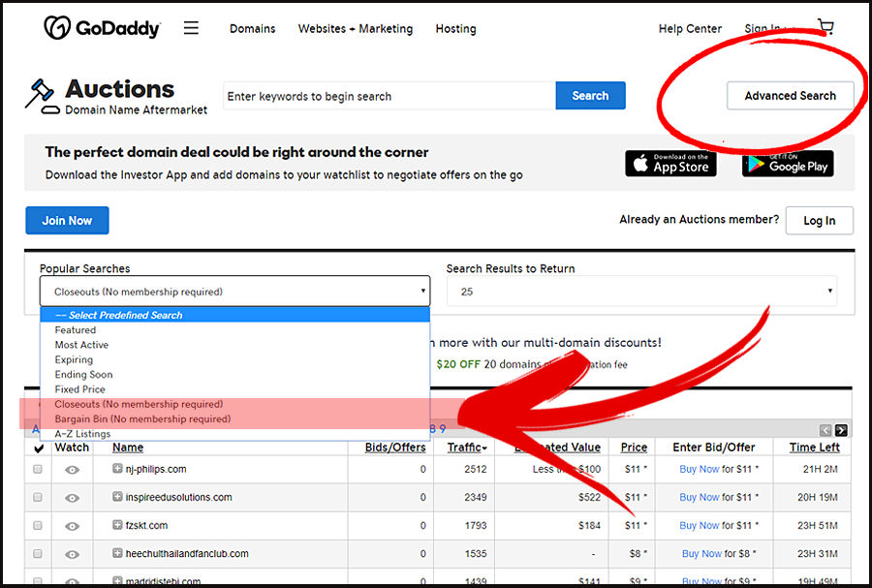Click the domain name inspireedusolutions.com
The width and height of the screenshot is (872, 588).
tap(178, 497)
